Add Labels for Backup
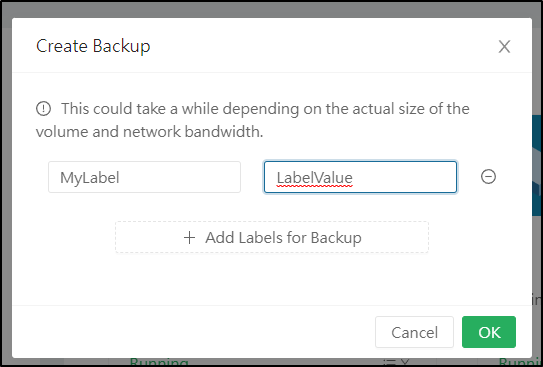This screenshot has height=367, width=543. tap(272, 237)
